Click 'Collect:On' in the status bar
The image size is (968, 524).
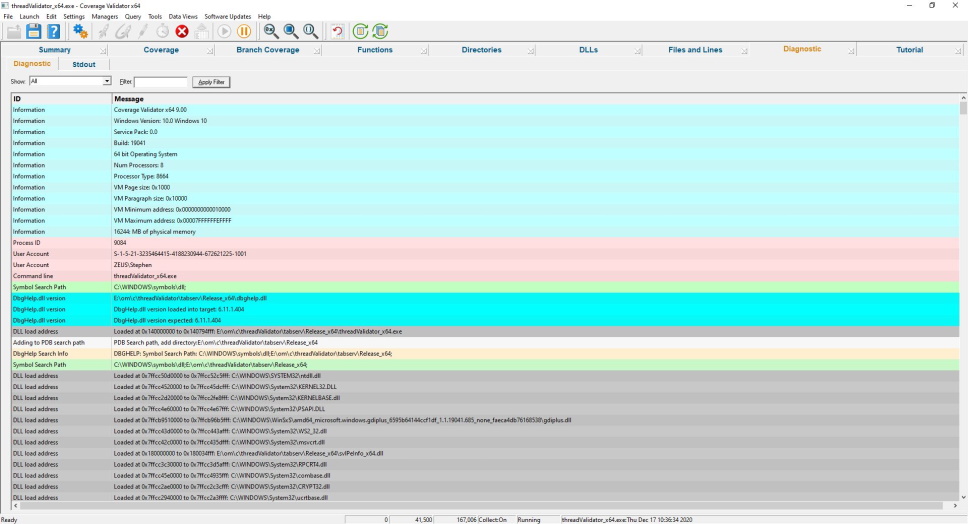[x=493, y=520]
